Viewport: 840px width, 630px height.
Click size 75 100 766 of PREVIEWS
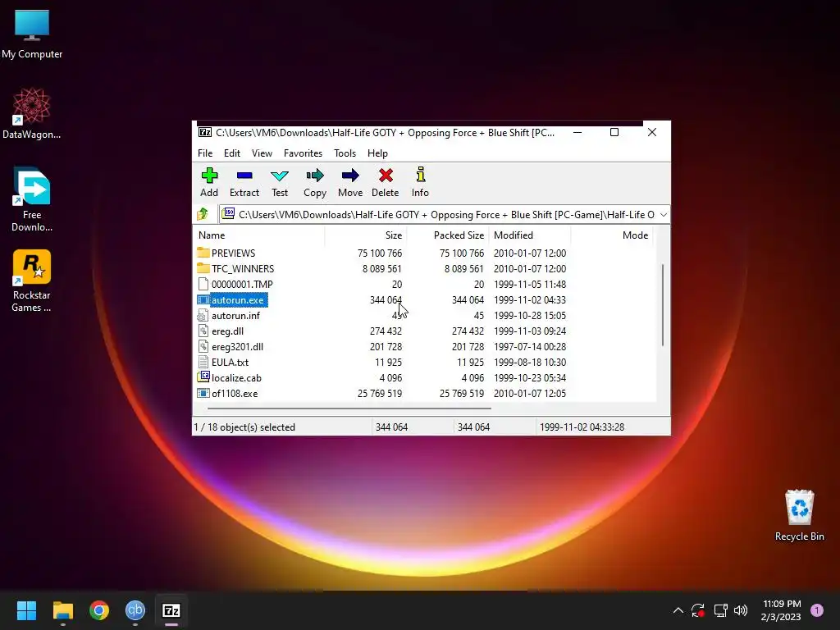[x=380, y=253]
